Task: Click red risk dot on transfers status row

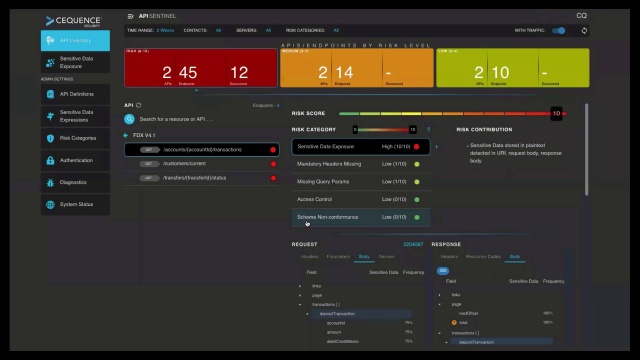Action: point(273,178)
